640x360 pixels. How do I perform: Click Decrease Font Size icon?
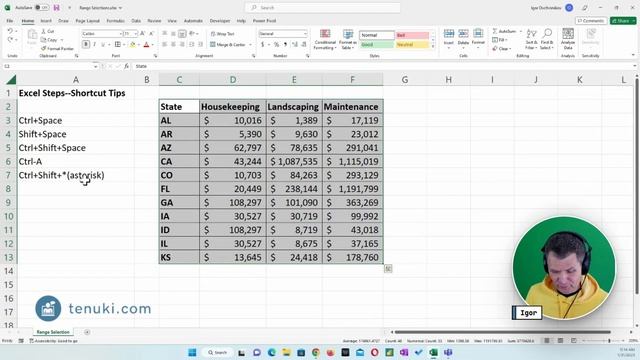click(x=151, y=33)
